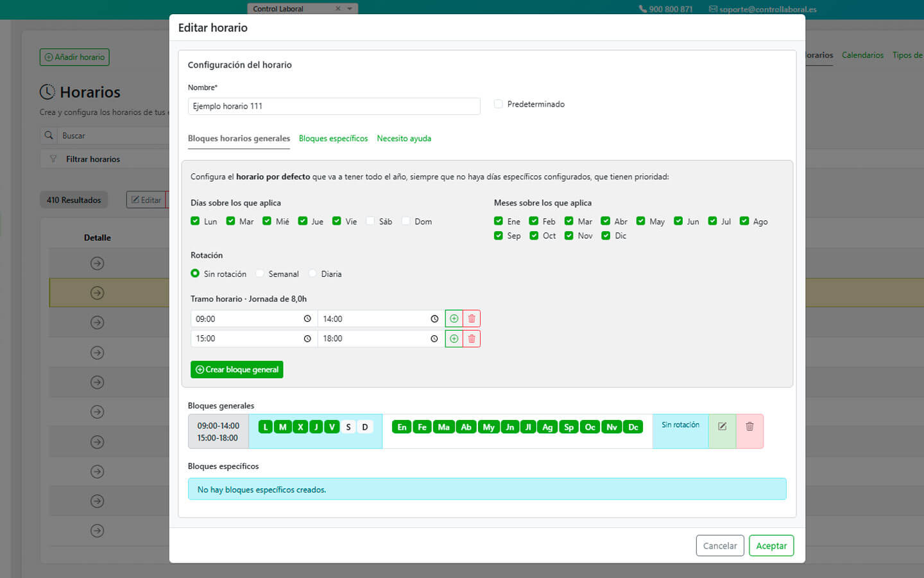Image resolution: width=924 pixels, height=578 pixels.
Task: Delete the 09:00-14:00 time slot
Action: click(x=472, y=319)
